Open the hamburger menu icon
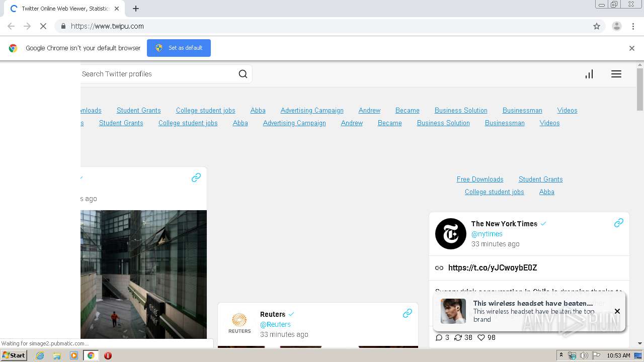Viewport: 644px width, 362px height. 616,74
